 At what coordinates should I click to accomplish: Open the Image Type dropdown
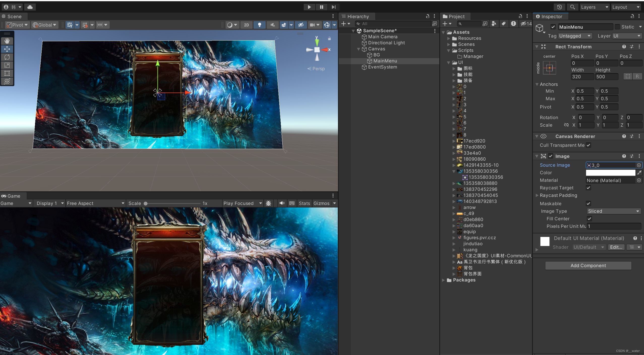point(614,211)
